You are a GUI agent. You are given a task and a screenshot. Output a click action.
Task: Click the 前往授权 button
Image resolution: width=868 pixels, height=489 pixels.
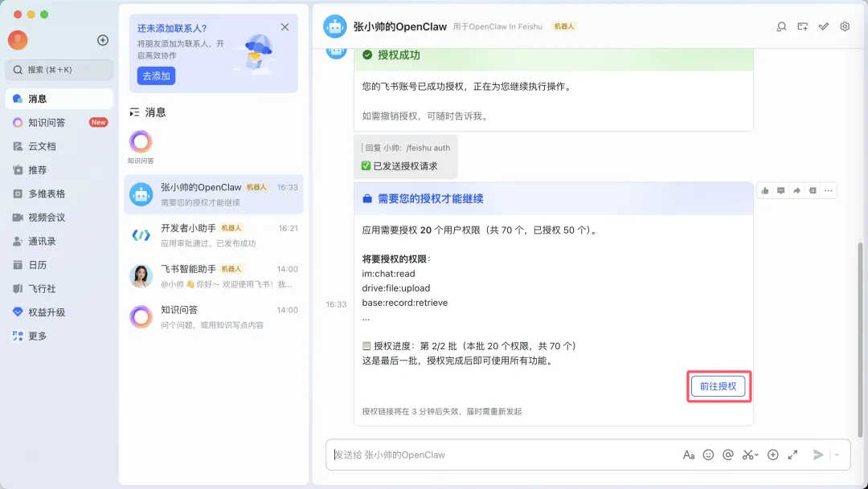pyautogui.click(x=718, y=386)
